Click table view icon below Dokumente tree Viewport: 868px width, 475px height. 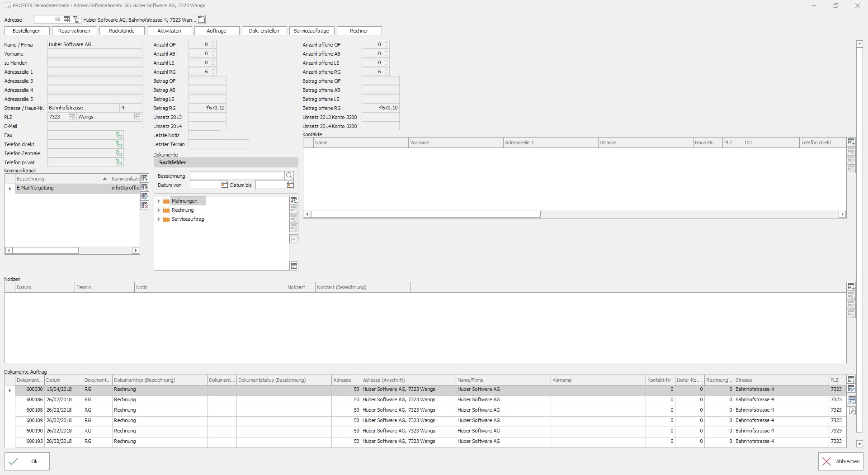294,266
